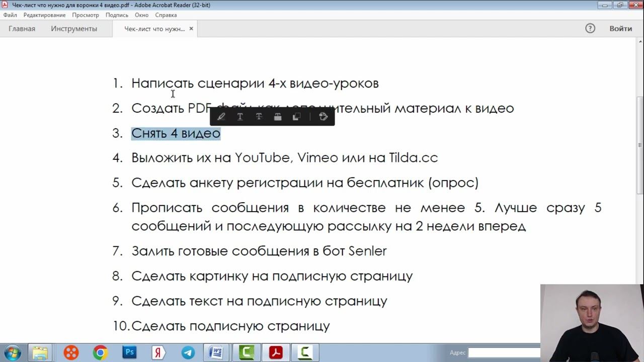Viewport: 644px width, 362px height.
Task: Open the Редактирование menu
Action: tap(44, 15)
